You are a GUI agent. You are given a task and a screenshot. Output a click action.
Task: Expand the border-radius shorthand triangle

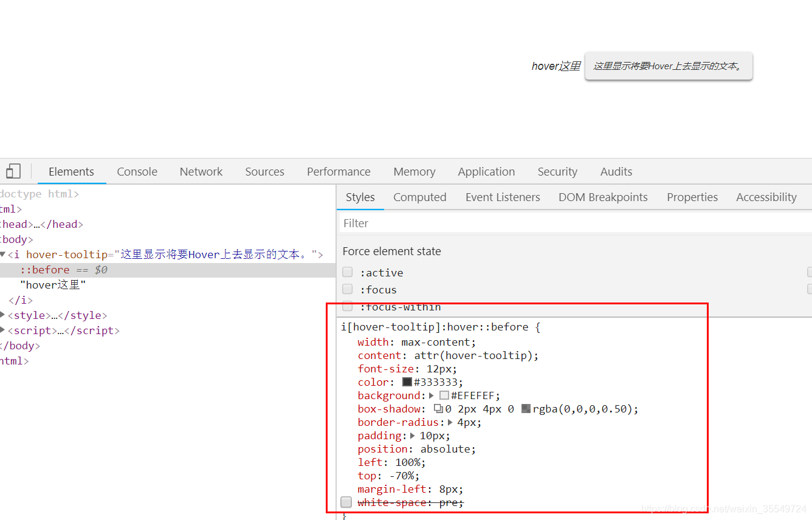[x=450, y=422]
